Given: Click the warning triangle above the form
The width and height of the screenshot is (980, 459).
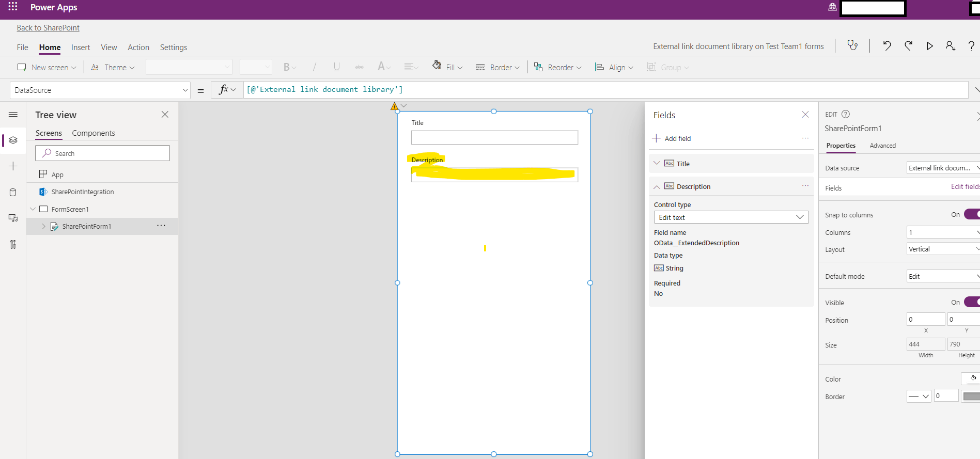Looking at the screenshot, I should pyautogui.click(x=394, y=106).
